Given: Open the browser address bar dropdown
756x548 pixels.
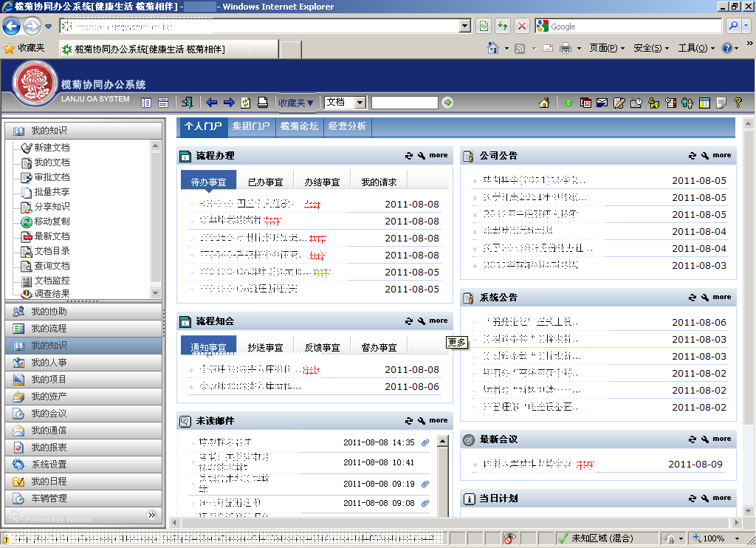Looking at the screenshot, I should click(464, 26).
